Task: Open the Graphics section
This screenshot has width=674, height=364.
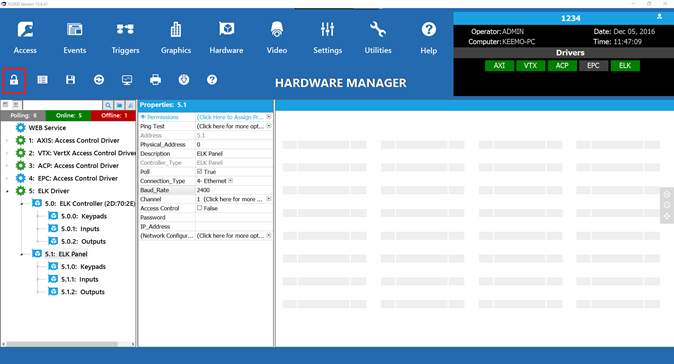Action: [176, 38]
